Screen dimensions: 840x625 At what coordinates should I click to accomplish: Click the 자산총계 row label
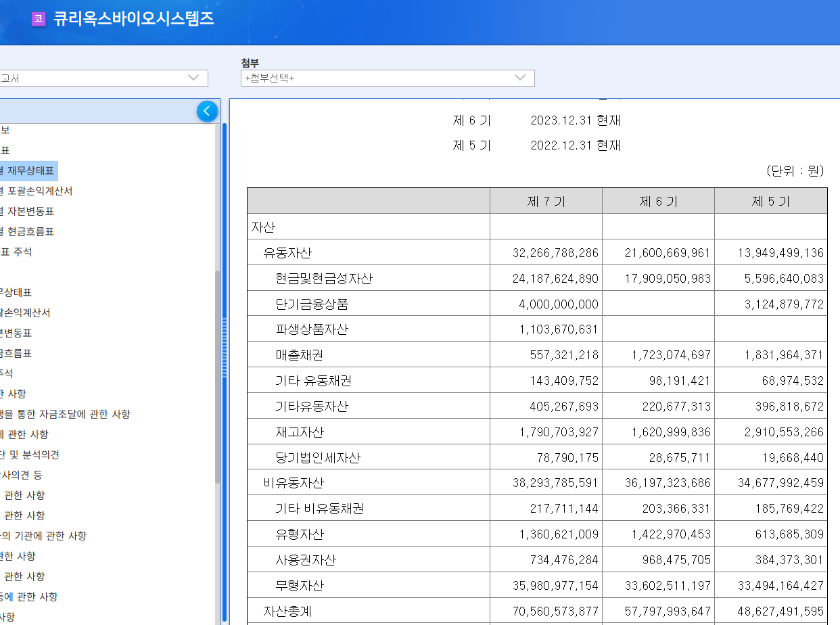click(287, 611)
